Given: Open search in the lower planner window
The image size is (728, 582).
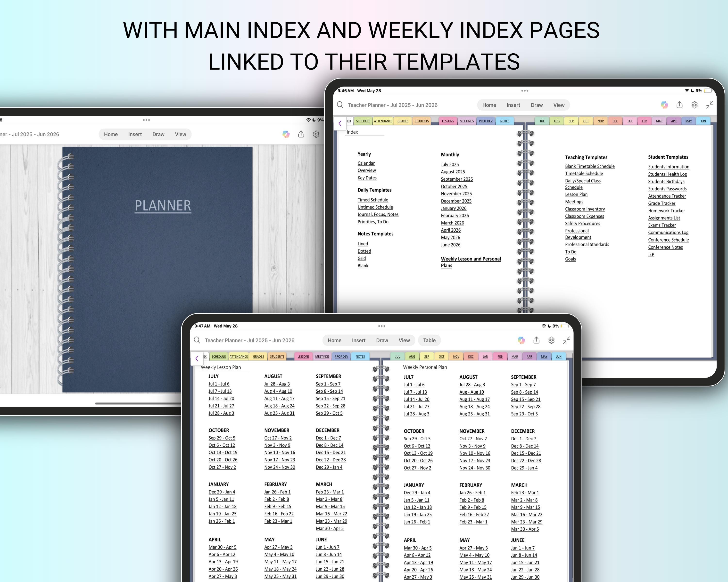Looking at the screenshot, I should tap(197, 340).
